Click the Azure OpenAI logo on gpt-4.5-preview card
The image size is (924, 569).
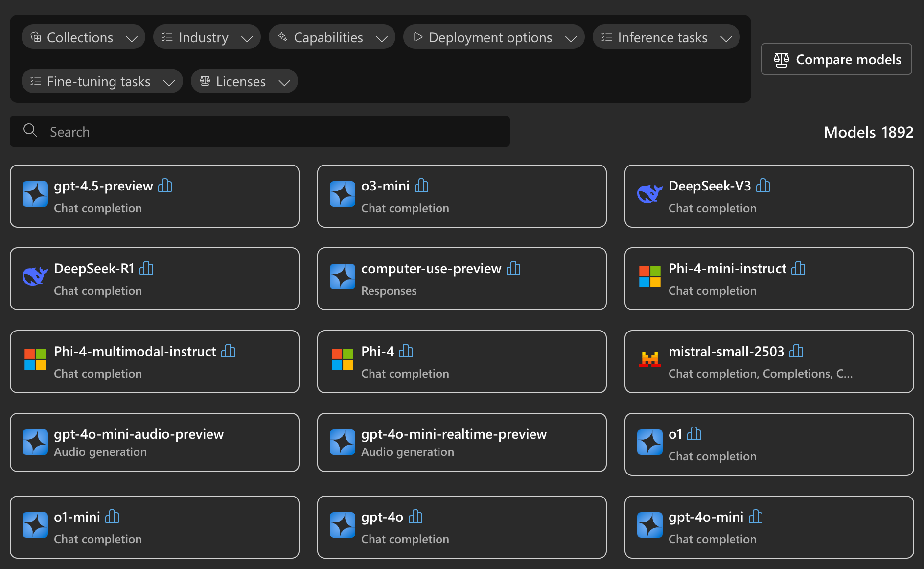[35, 194]
